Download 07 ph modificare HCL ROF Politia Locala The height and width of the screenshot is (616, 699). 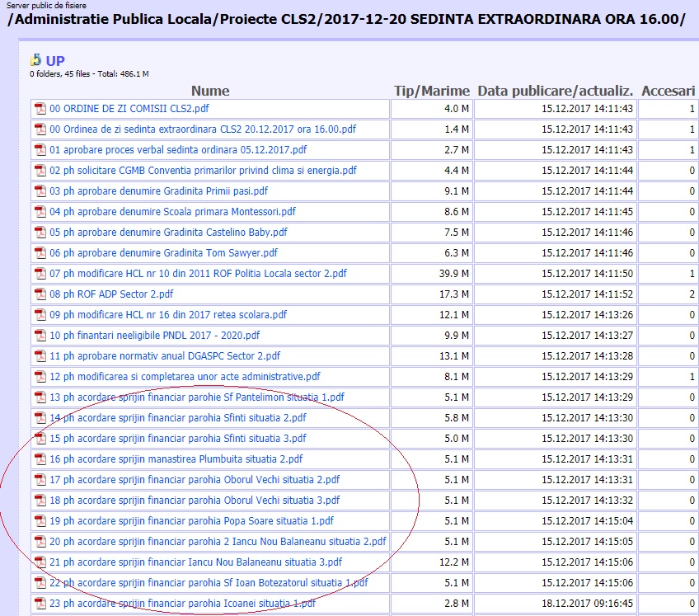click(198, 274)
